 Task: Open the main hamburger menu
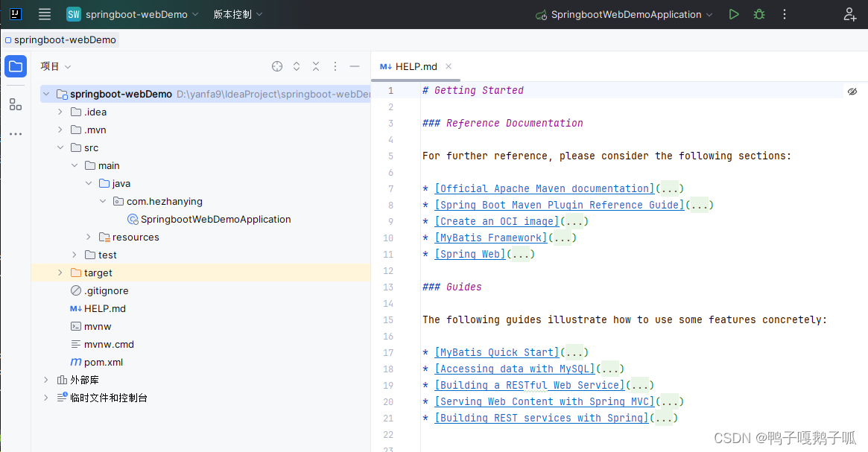pos(45,14)
